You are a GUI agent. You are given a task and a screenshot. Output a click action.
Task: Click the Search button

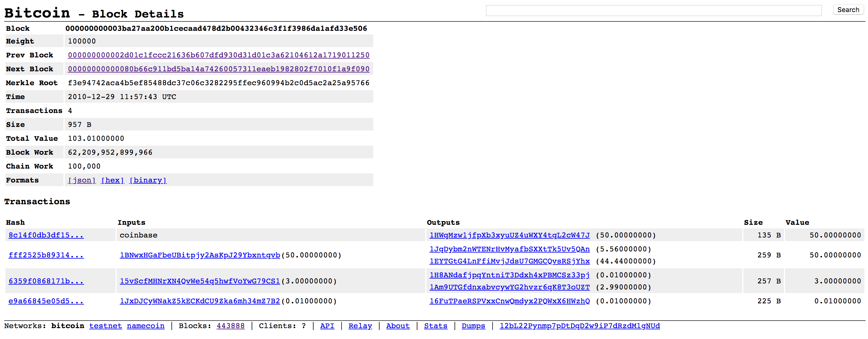point(848,10)
